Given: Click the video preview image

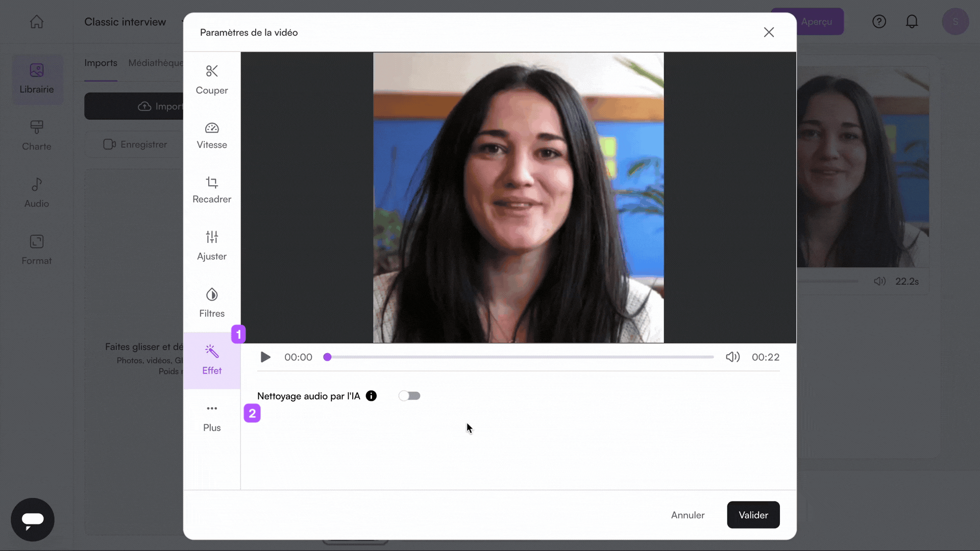Looking at the screenshot, I should (x=519, y=197).
